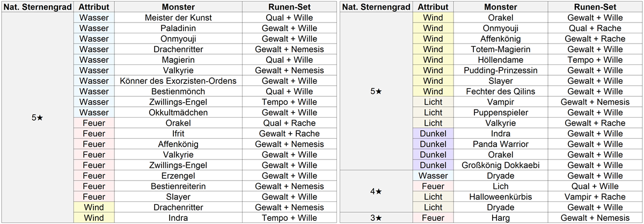Click the Ifrit monster cell

click(x=178, y=133)
